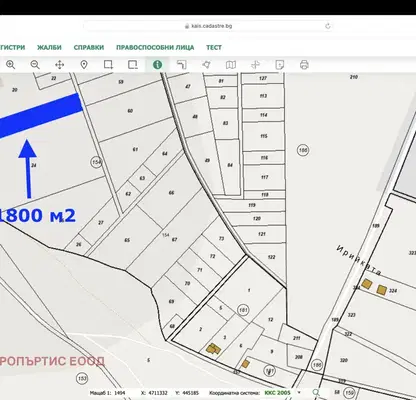Click the search magnifier in status bar
416x400 pixels.
click(x=316, y=393)
